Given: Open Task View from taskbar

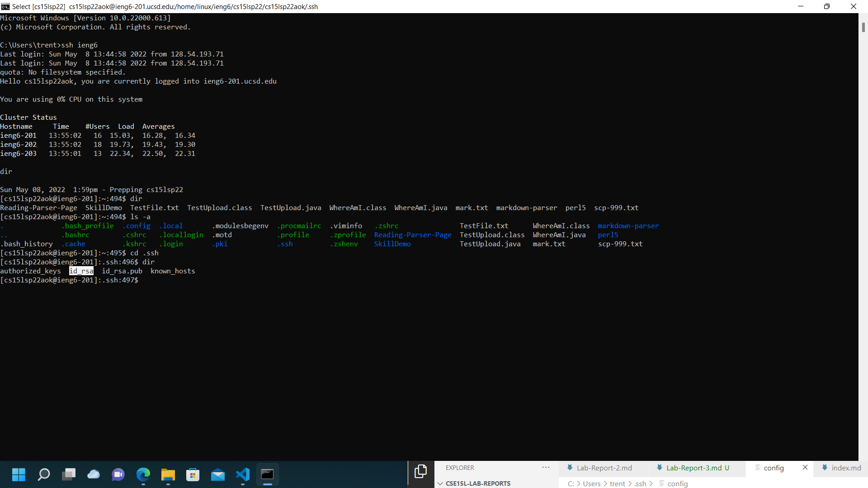Looking at the screenshot, I should click(68, 474).
